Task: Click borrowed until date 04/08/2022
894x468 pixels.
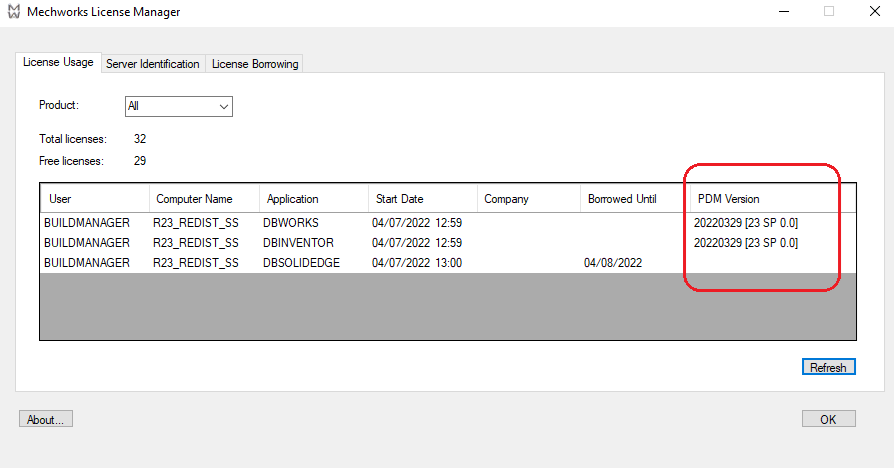Action: click(613, 263)
